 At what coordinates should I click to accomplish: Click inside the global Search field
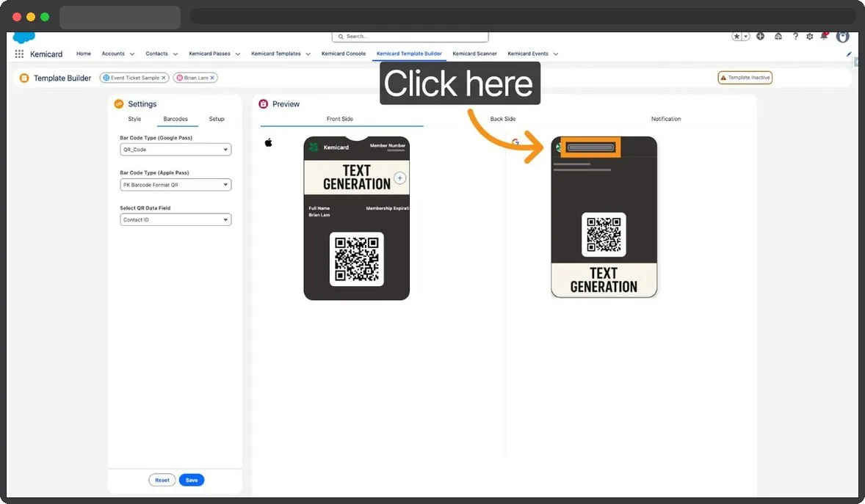410,37
